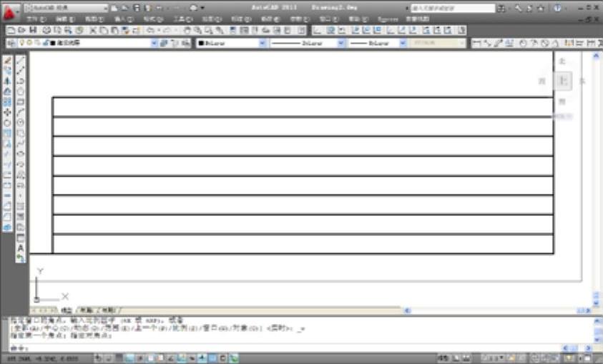603x364 pixels.
Task: Toggle layer lock icon in layer box
Action: (46, 43)
